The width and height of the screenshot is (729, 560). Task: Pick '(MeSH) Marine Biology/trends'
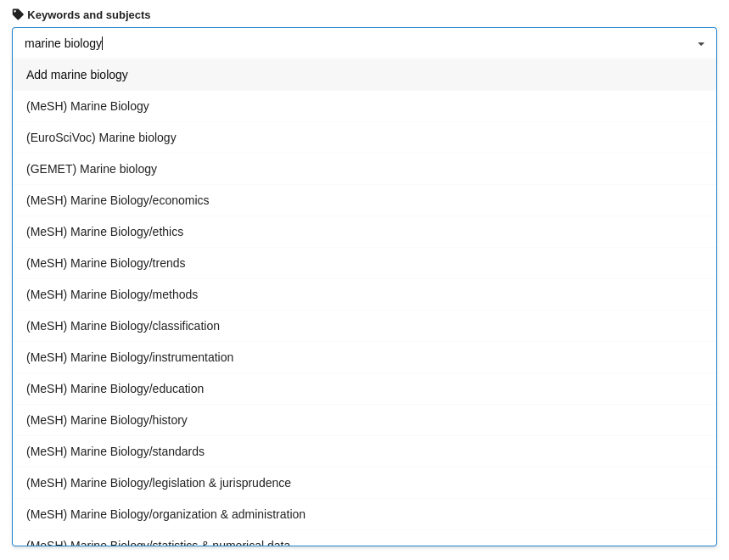click(365, 263)
